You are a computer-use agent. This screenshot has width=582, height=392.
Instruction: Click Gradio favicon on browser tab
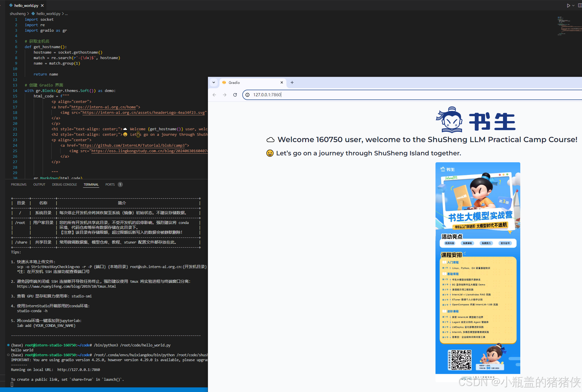[x=224, y=82]
